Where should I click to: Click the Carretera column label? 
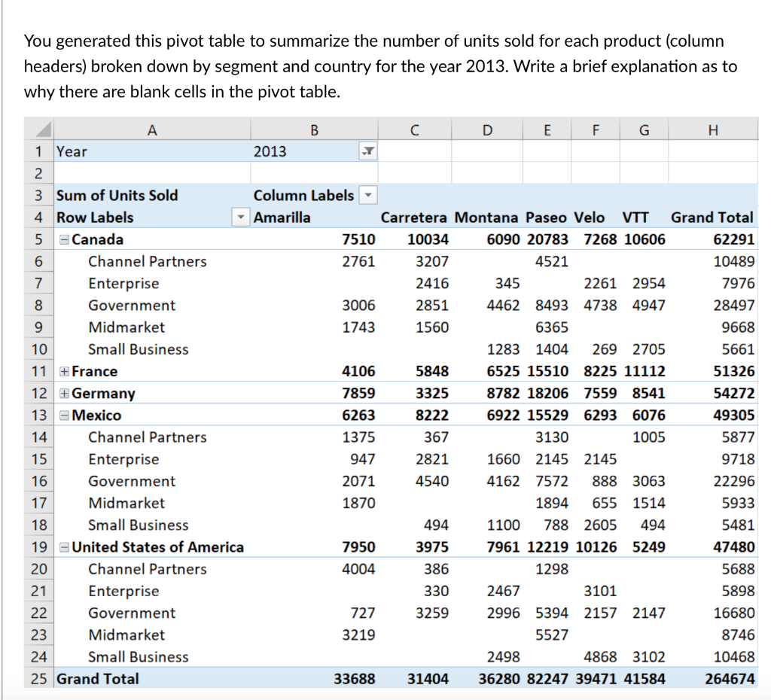(x=413, y=218)
